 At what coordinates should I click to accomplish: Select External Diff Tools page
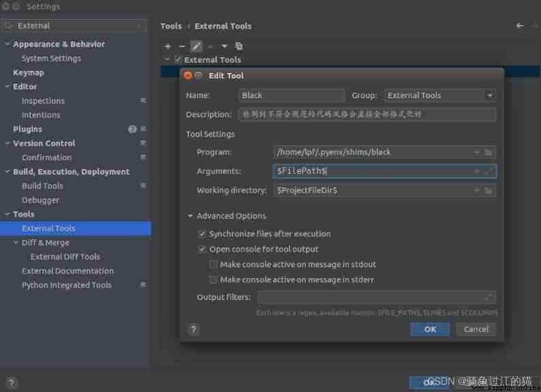pyautogui.click(x=65, y=257)
